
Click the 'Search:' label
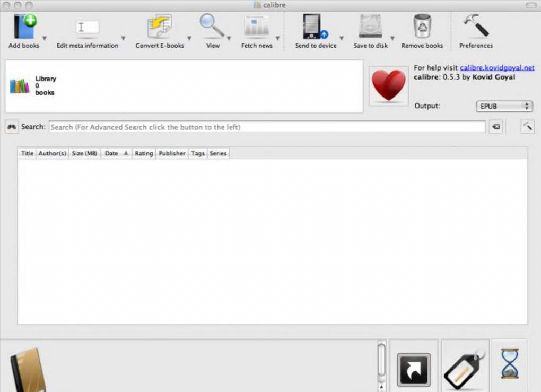pyautogui.click(x=33, y=127)
